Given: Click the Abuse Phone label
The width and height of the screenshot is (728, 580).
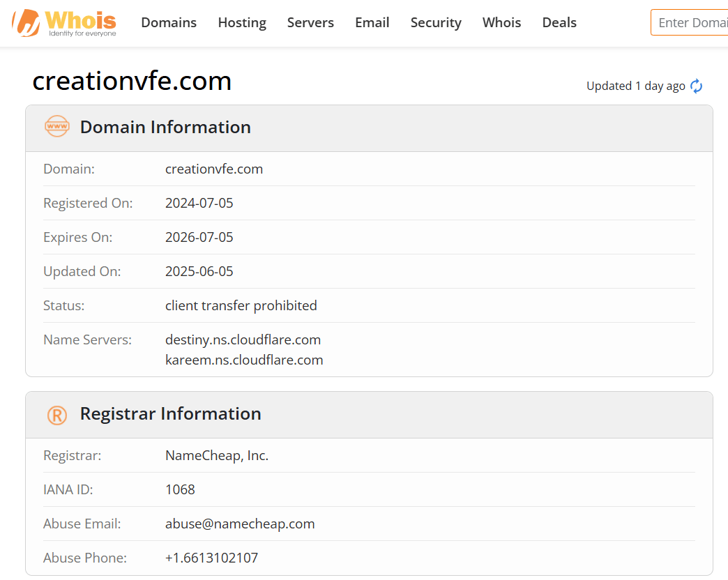Looking at the screenshot, I should [x=85, y=558].
